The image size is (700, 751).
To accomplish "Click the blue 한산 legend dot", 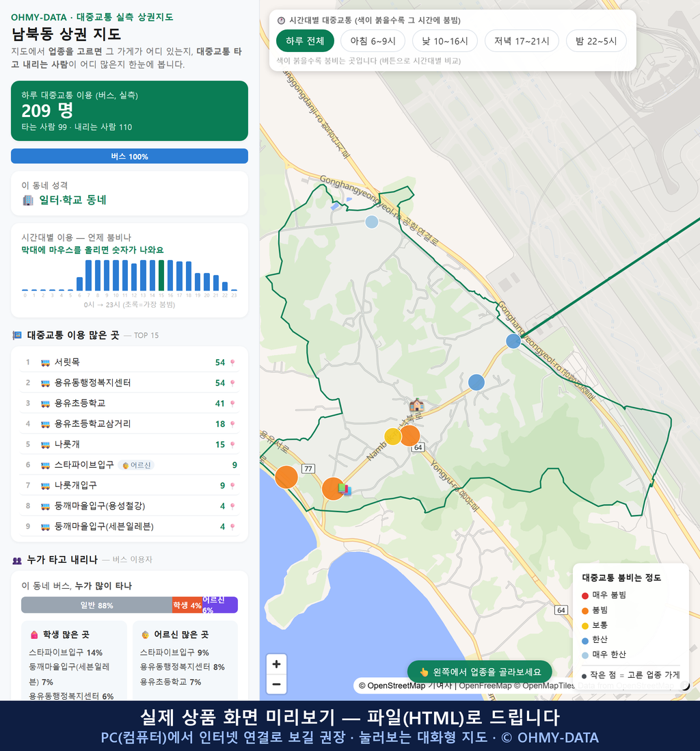I will click(584, 640).
